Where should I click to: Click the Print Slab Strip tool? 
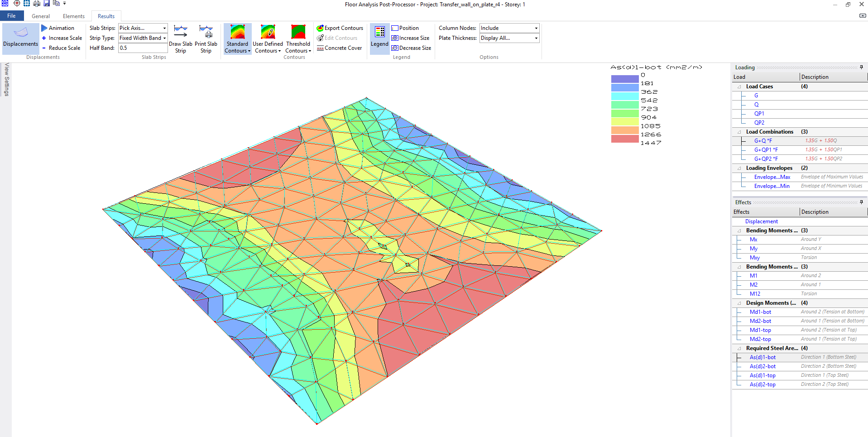(x=206, y=38)
